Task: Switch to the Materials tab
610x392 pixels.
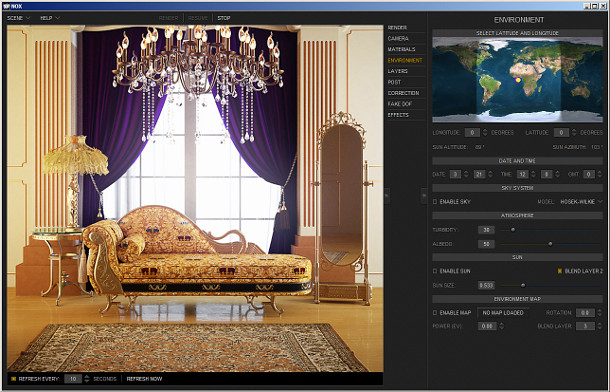Action: (401, 49)
